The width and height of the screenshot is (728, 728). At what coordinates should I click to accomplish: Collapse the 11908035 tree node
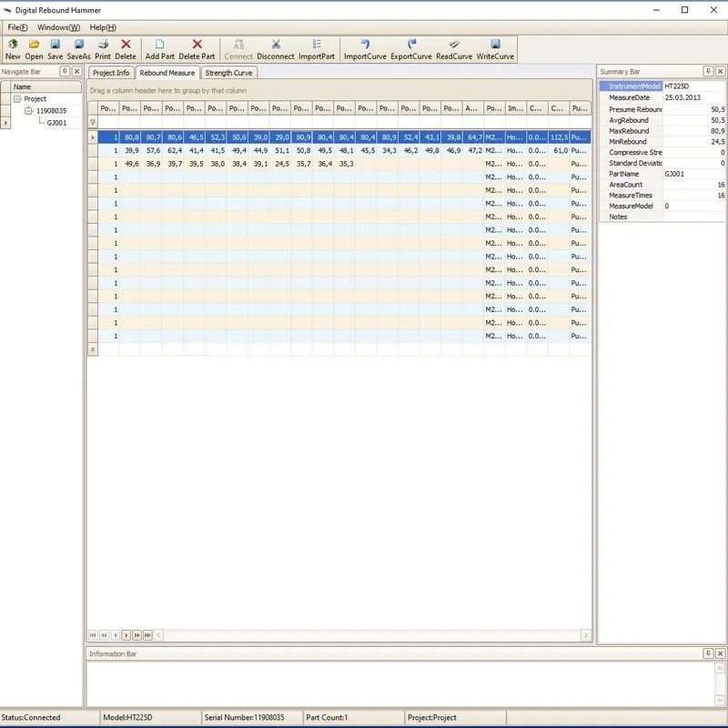coord(28,111)
